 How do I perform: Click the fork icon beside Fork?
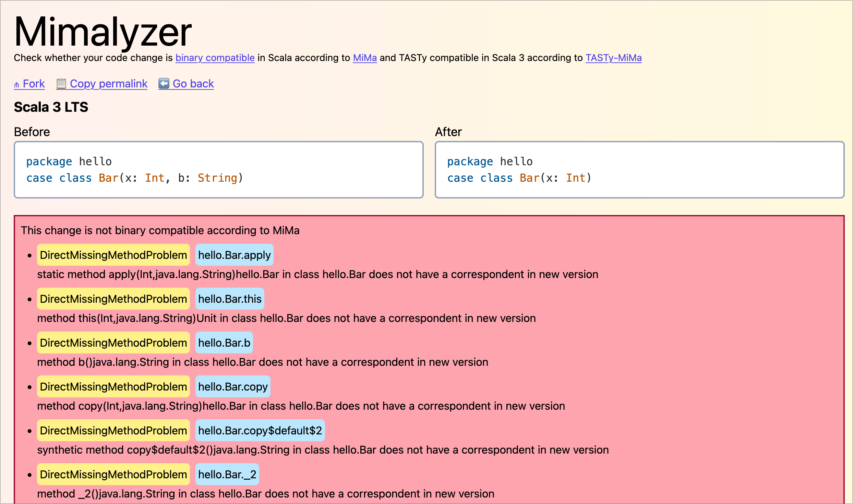point(17,84)
